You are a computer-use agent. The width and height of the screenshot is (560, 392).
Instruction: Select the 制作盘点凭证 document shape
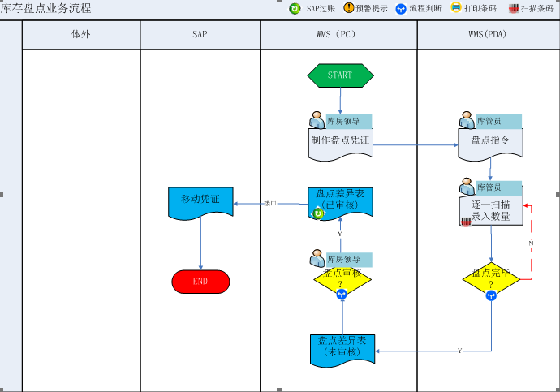tap(341, 144)
